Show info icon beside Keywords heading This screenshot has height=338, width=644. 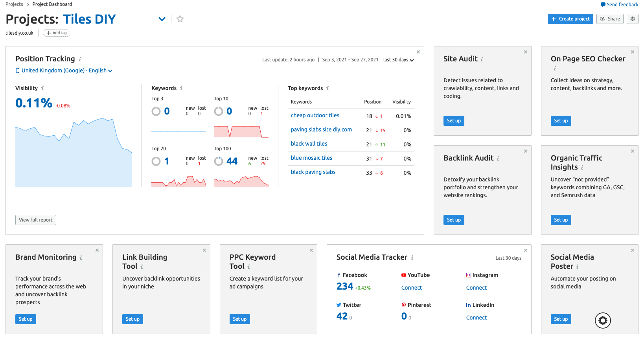coord(181,88)
